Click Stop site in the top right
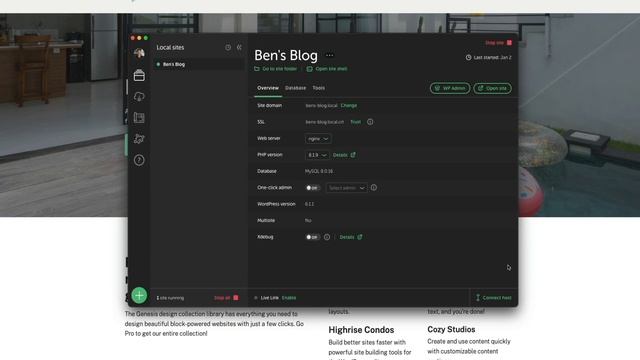The image size is (640, 360). [x=498, y=42]
